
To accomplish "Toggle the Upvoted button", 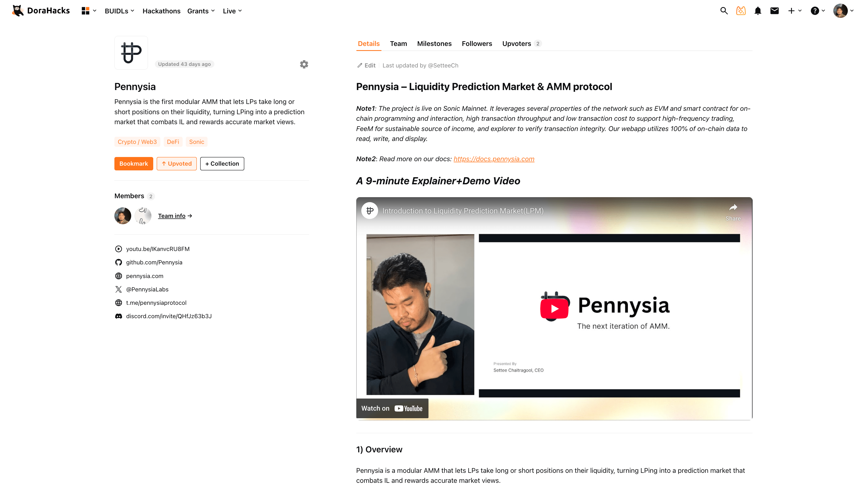I will [x=177, y=164].
